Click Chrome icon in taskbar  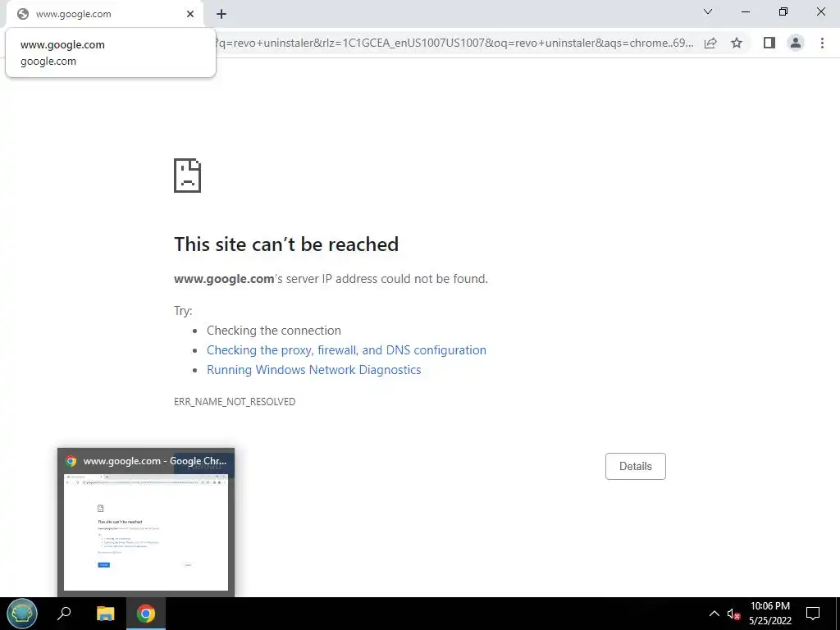pos(146,614)
